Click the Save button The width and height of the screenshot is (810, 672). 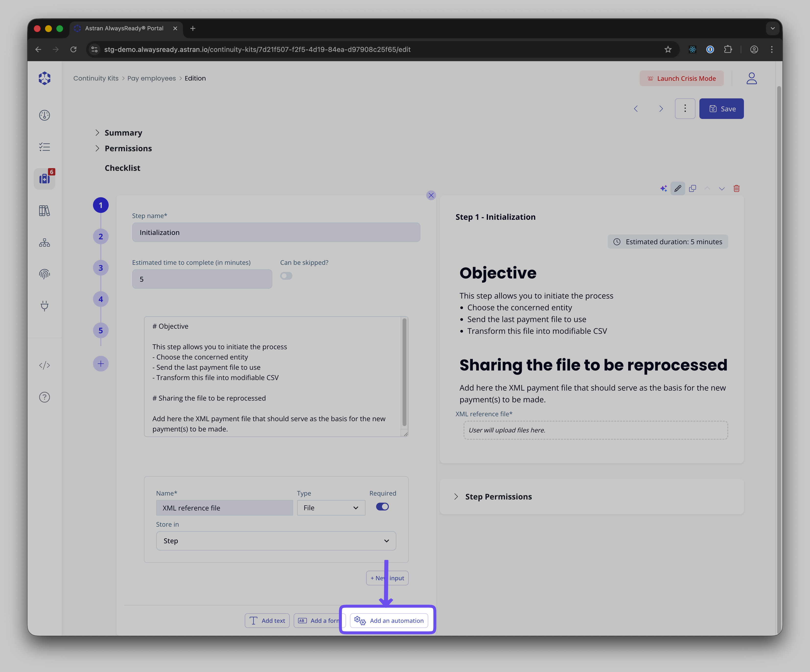(x=721, y=109)
